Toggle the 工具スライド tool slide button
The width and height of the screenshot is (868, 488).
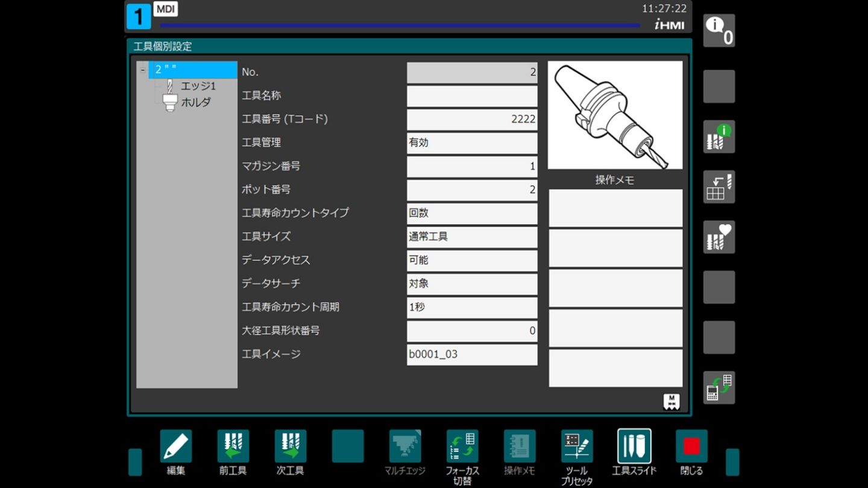(634, 446)
